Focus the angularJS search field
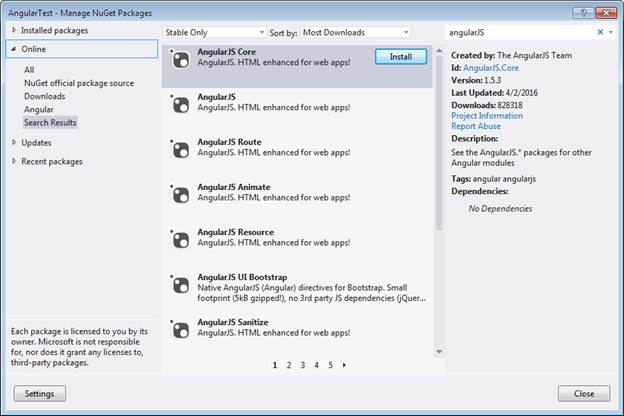This screenshot has height=416, width=624. 519,33
